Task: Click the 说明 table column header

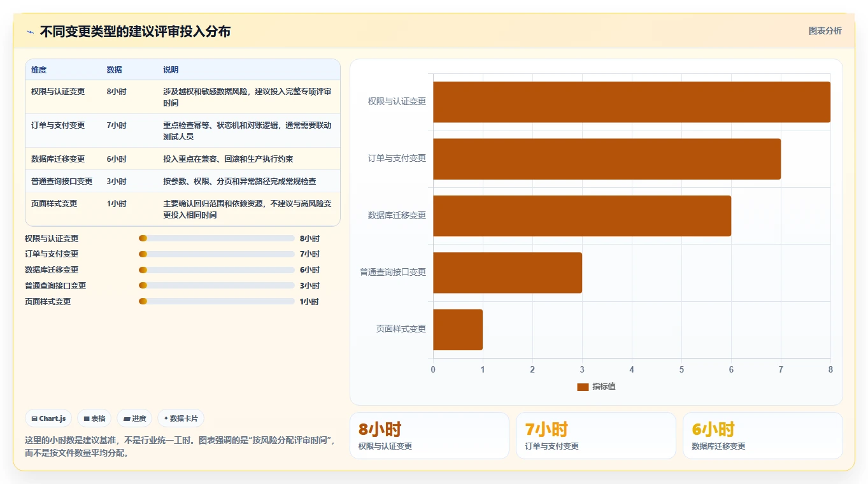Action: click(171, 70)
